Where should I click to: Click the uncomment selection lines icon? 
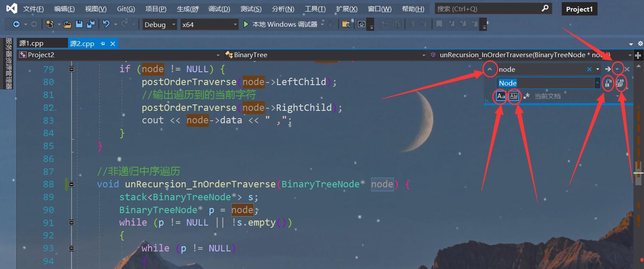tap(424, 24)
